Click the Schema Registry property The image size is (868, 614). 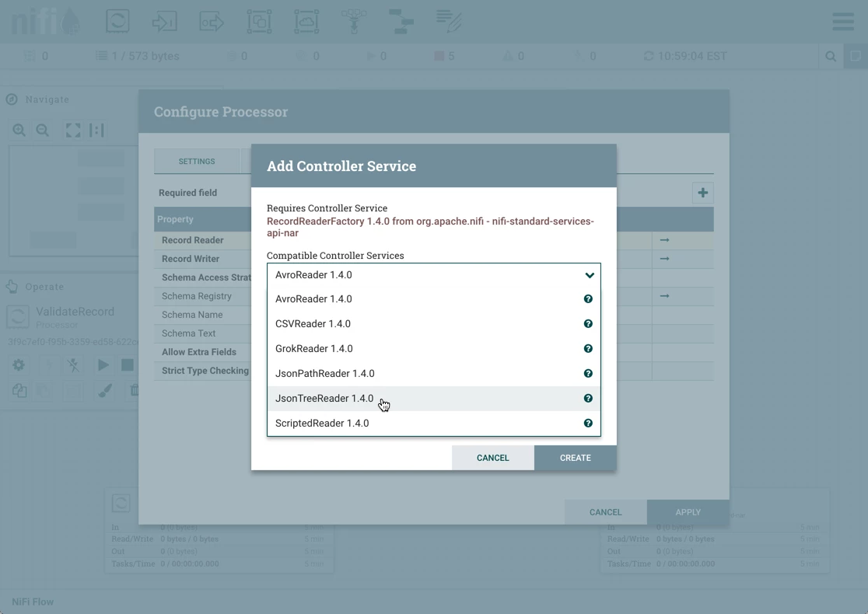tap(197, 296)
